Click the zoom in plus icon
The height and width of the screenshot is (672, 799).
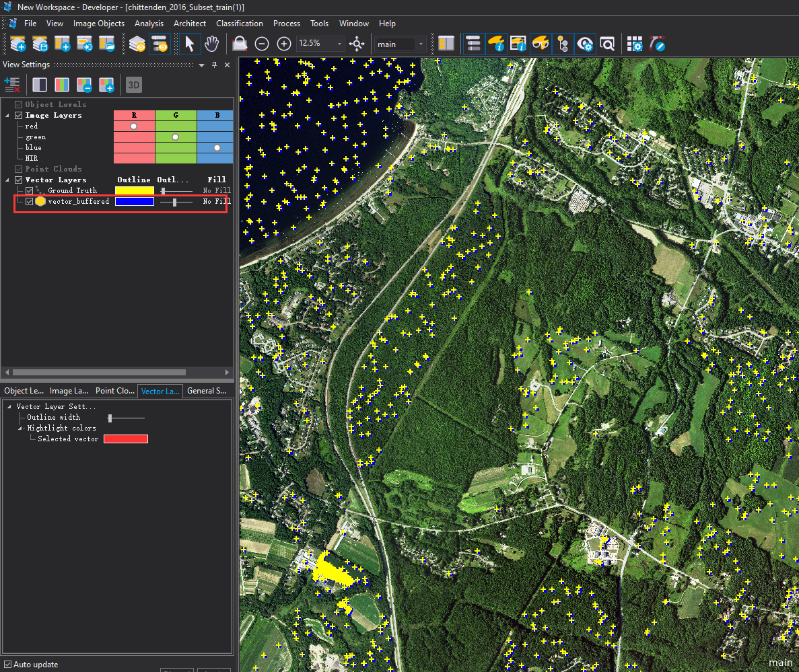coord(284,44)
